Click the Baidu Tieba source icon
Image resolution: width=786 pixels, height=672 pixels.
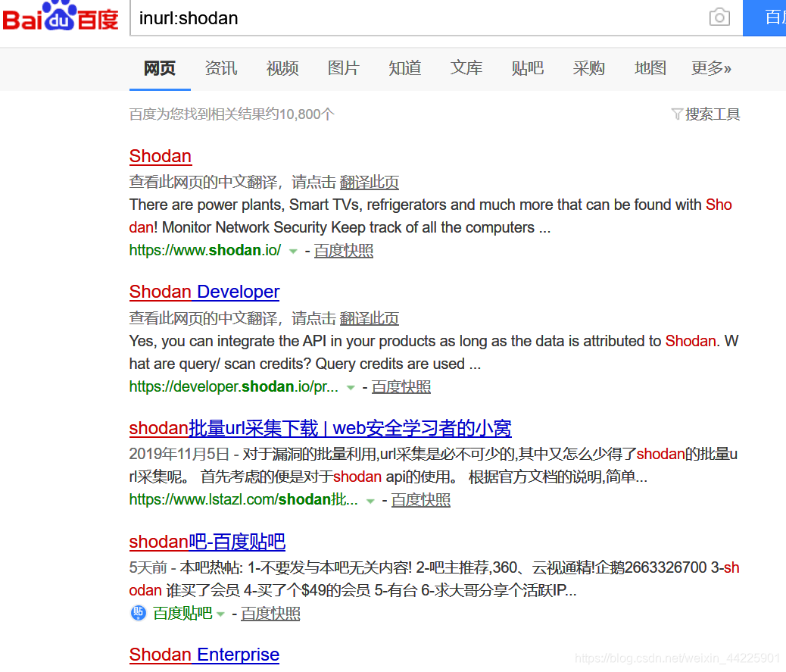pos(139,613)
